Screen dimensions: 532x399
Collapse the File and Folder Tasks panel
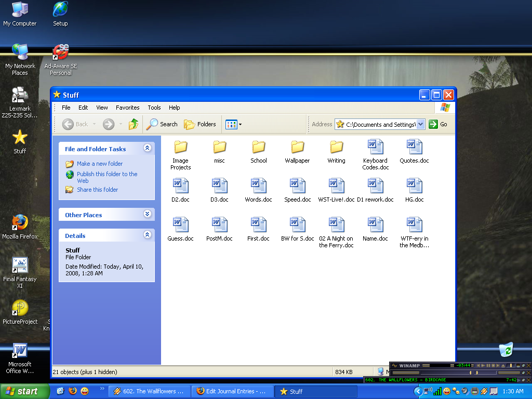pyautogui.click(x=147, y=148)
